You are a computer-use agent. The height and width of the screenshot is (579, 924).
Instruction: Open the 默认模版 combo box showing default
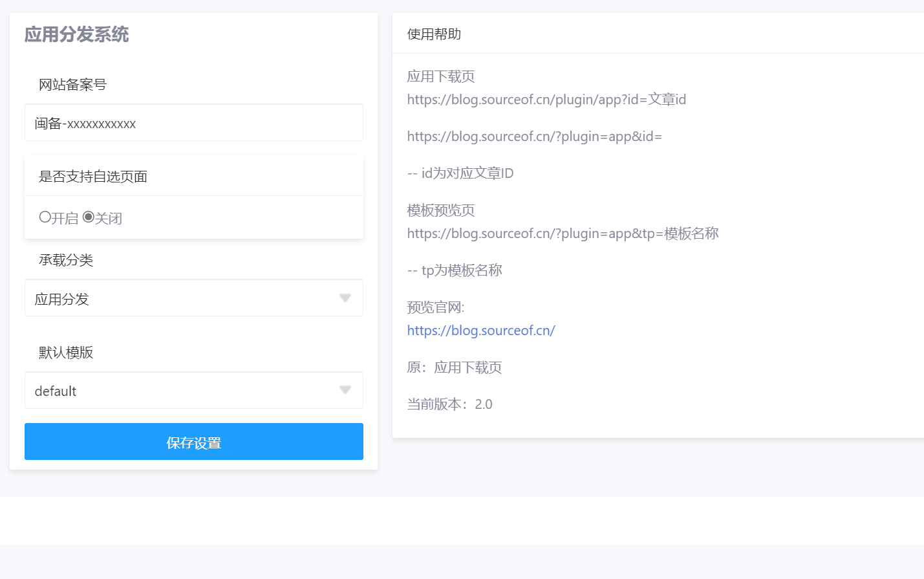coord(194,390)
